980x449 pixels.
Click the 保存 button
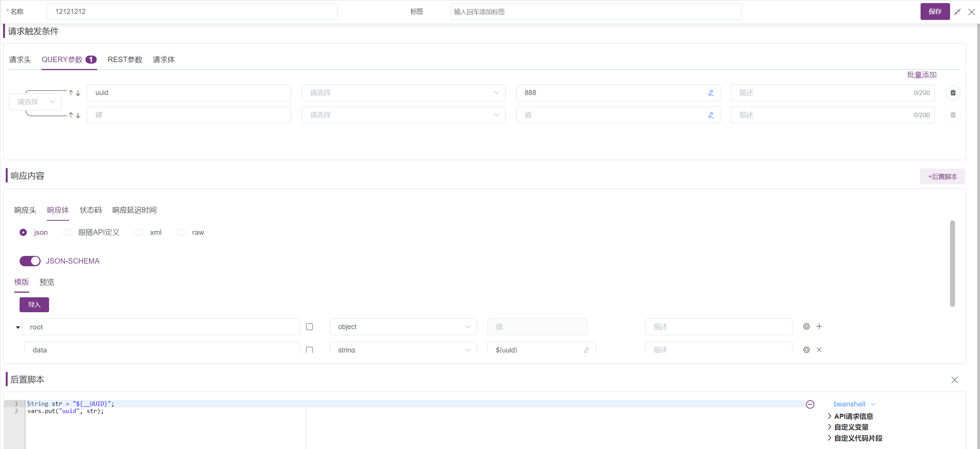[935, 11]
